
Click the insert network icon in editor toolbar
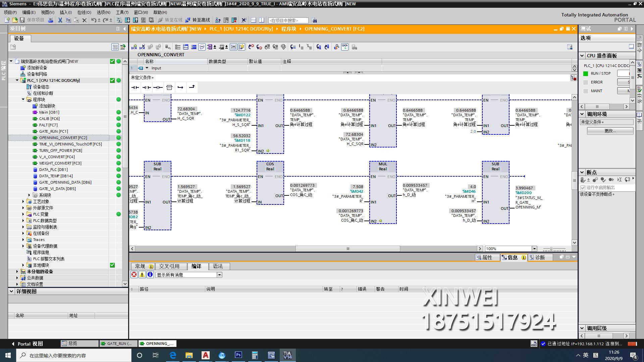coord(135,47)
